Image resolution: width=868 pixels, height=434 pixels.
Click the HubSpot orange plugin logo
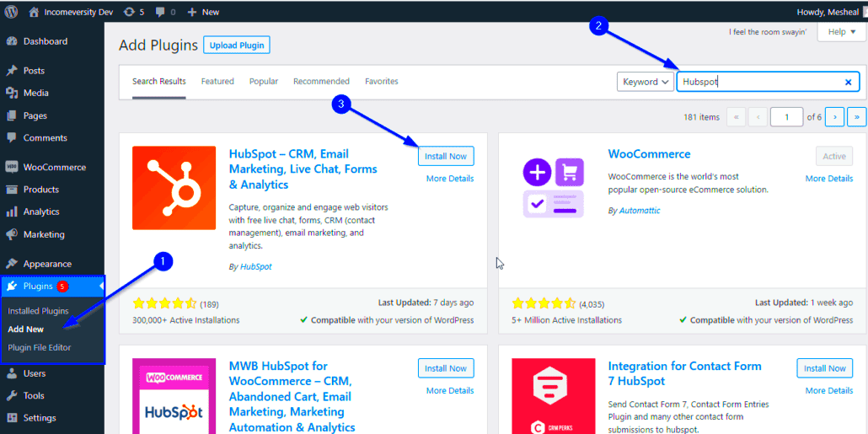point(174,188)
